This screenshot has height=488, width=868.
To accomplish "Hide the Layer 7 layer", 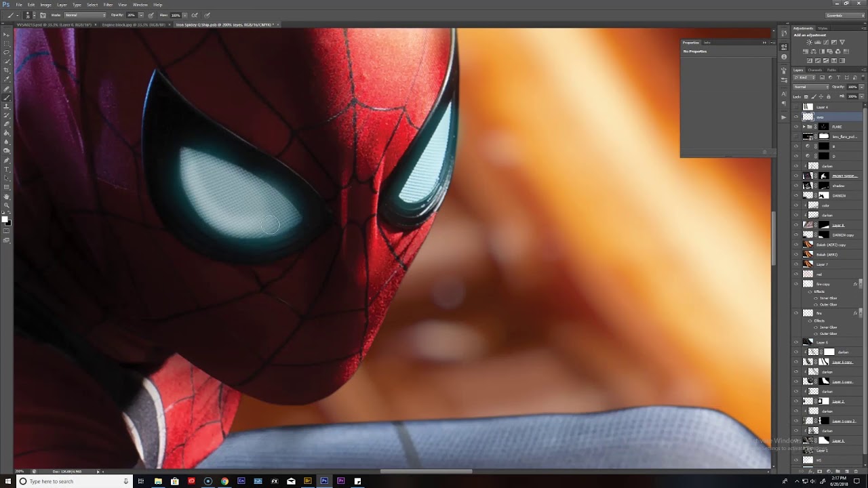I will click(x=796, y=264).
